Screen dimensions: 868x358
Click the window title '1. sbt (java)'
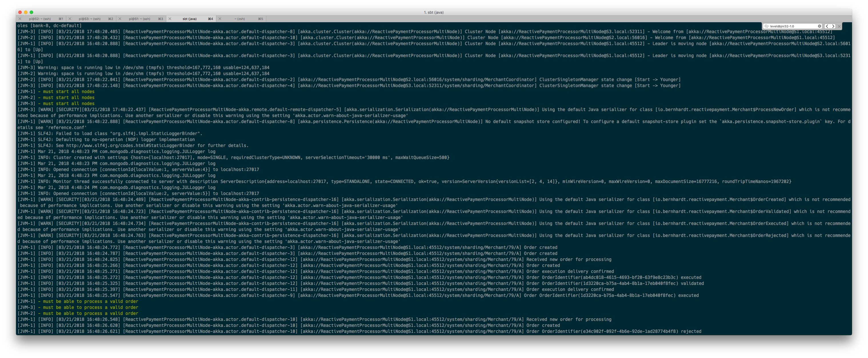[434, 13]
